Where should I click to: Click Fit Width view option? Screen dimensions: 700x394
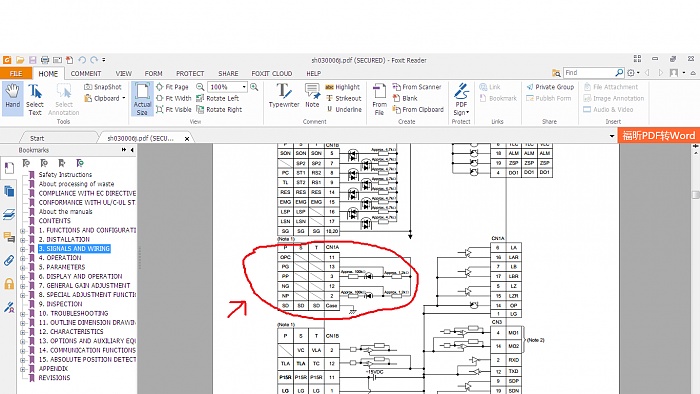(174, 98)
